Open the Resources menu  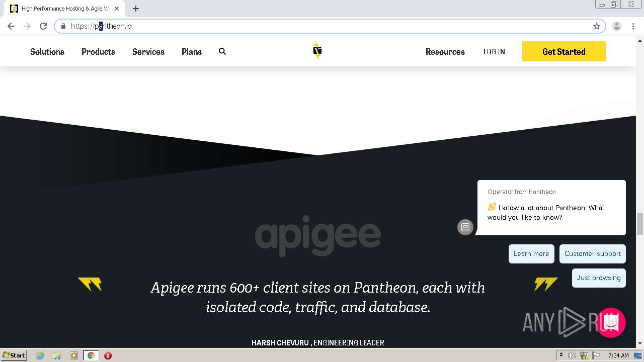pyautogui.click(x=445, y=52)
